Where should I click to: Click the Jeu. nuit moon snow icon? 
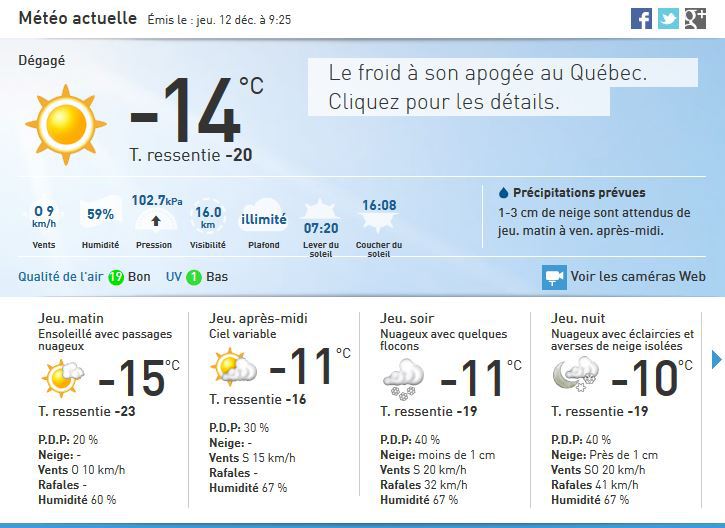click(x=575, y=375)
